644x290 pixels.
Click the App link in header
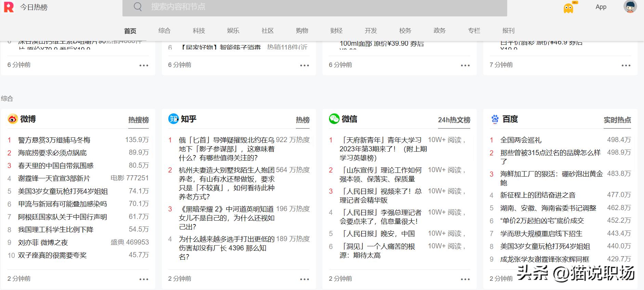[601, 7]
